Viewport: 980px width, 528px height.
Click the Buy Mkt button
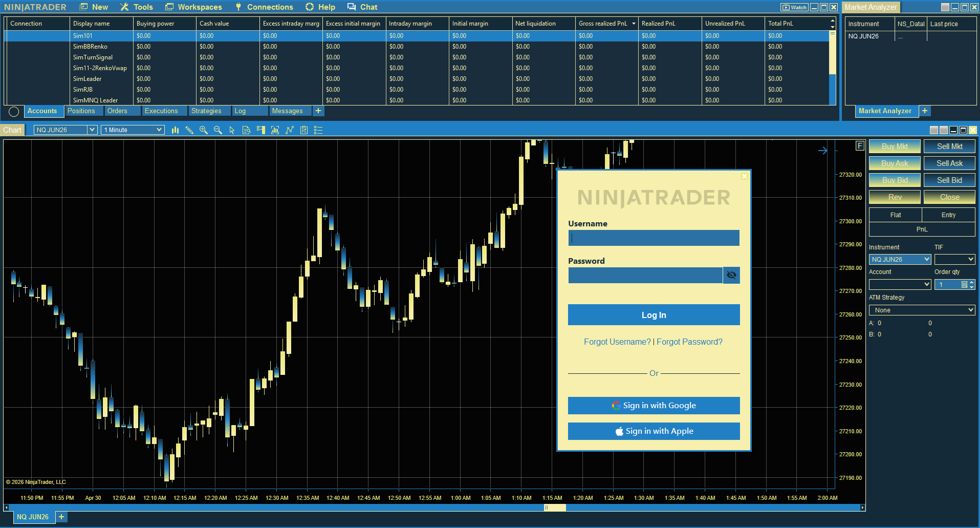(x=895, y=146)
